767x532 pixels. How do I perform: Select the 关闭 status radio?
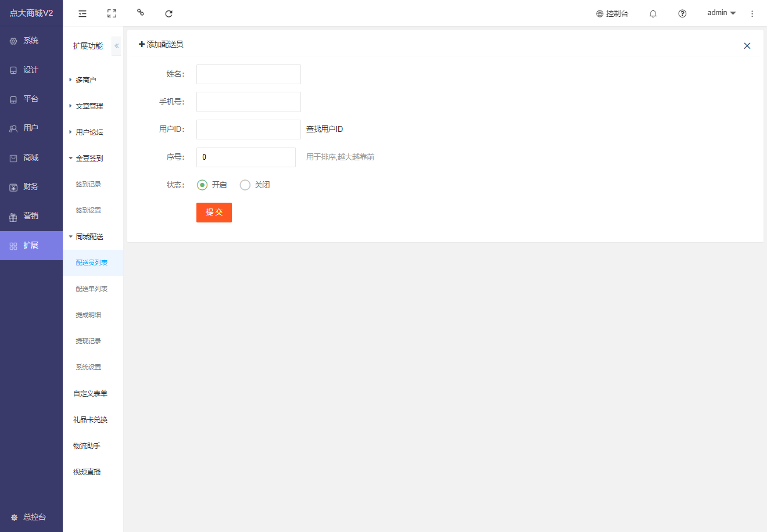click(255, 185)
